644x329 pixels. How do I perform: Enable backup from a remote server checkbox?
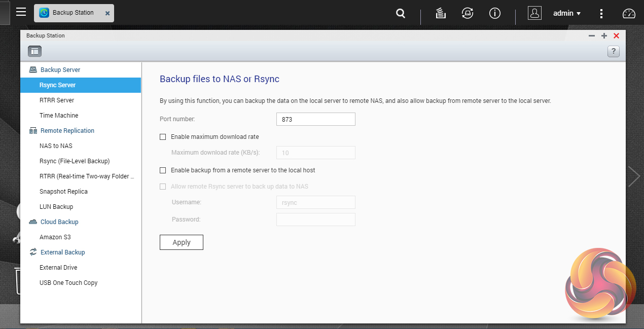click(163, 170)
